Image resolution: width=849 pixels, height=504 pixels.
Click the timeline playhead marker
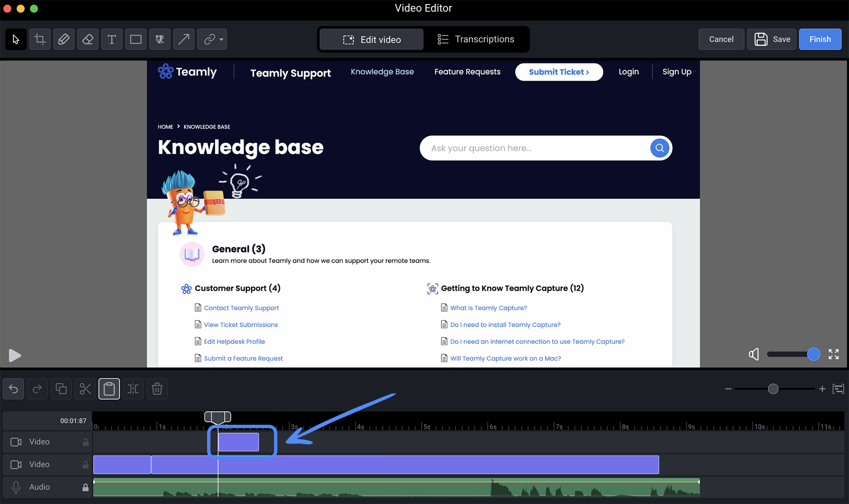(217, 417)
